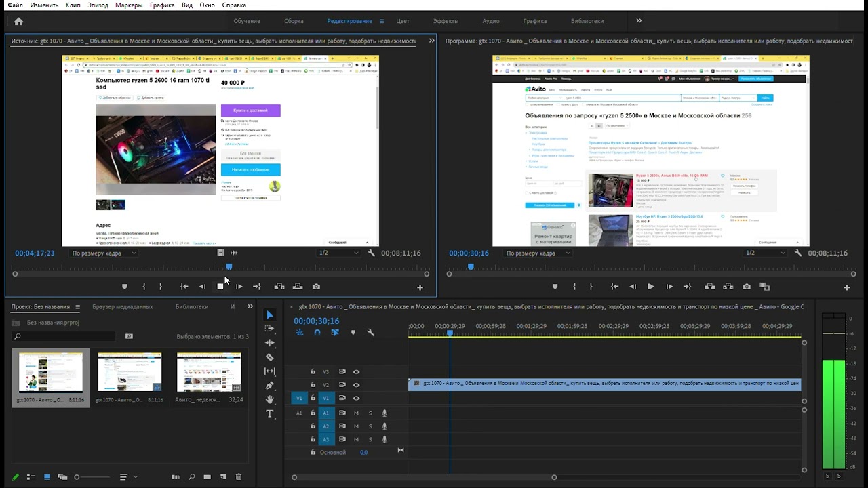
Task: Switch to Цвет workspace tab
Action: tap(403, 21)
